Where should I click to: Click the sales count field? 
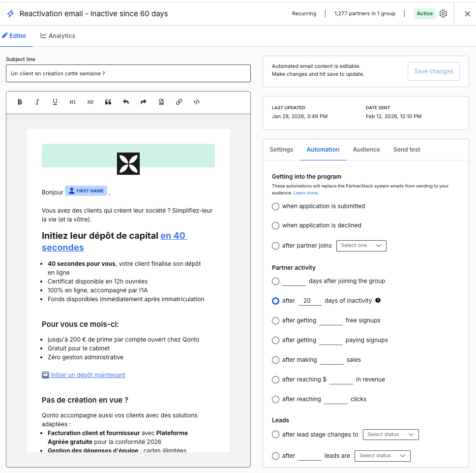[332, 360]
